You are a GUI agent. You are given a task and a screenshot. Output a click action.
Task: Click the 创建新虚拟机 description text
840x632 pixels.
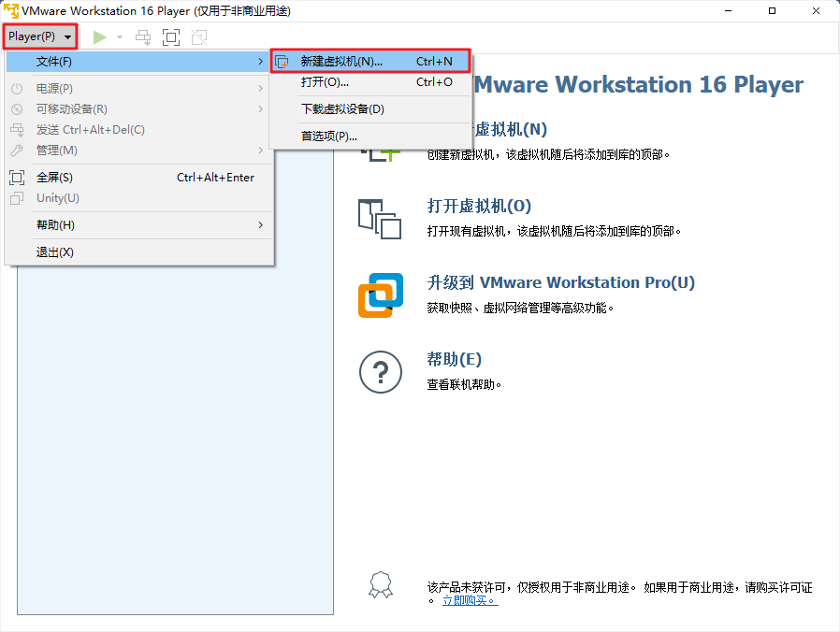[x=548, y=155]
